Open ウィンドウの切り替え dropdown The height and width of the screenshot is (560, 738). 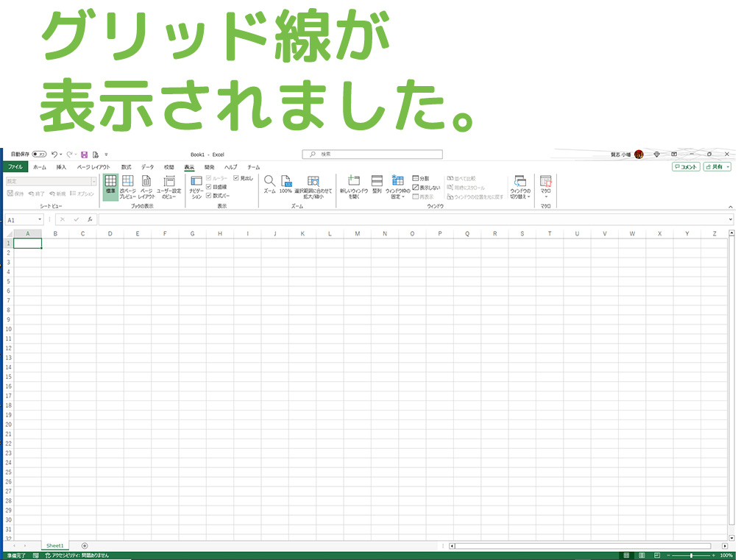522,185
